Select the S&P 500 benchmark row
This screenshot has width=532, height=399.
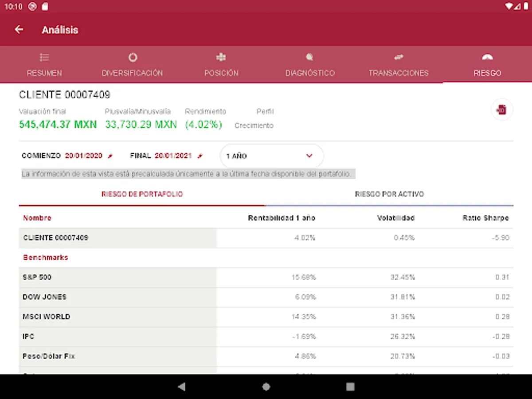click(266, 278)
